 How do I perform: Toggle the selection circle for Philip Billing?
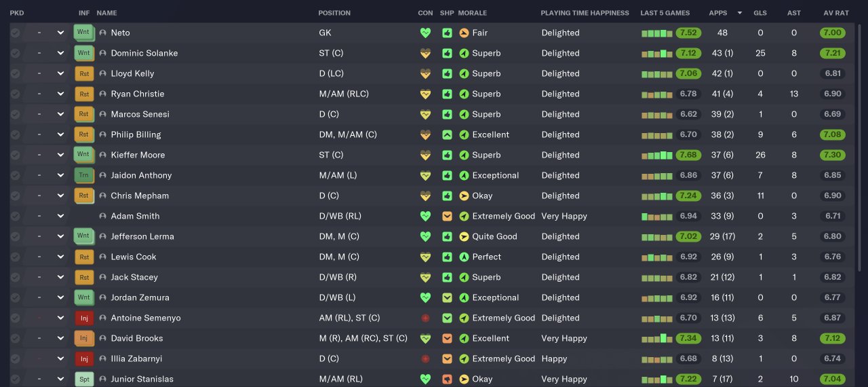point(15,134)
